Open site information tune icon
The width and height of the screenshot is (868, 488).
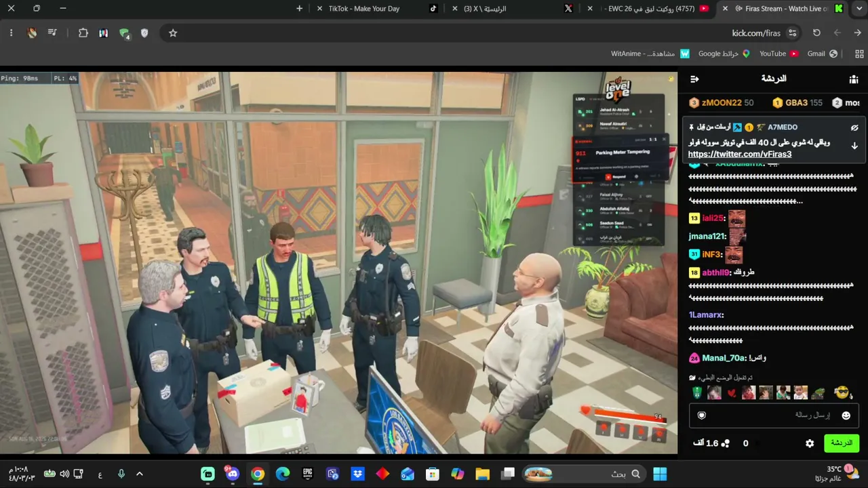click(792, 33)
